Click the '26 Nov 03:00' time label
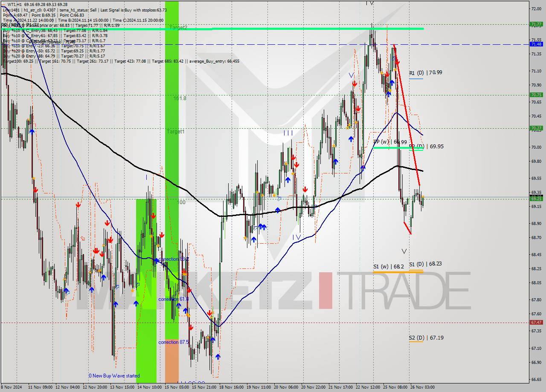Image resolution: width=546 pixels, height=392 pixels. [x=423, y=387]
